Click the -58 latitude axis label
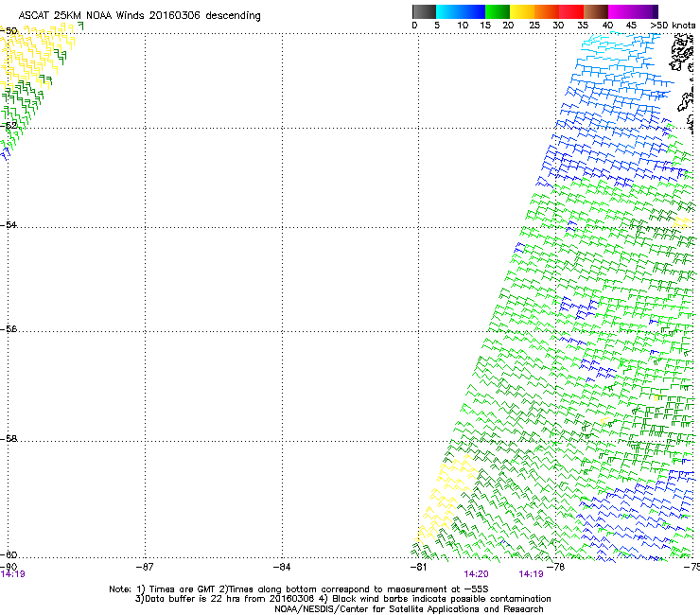Viewport: 700px width, 615px height. 9,439
